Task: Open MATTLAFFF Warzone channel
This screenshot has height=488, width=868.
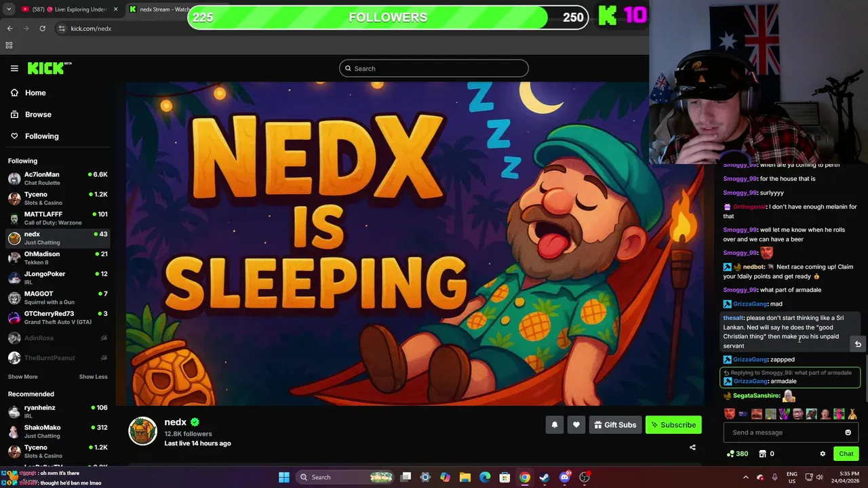Action: tap(58, 218)
